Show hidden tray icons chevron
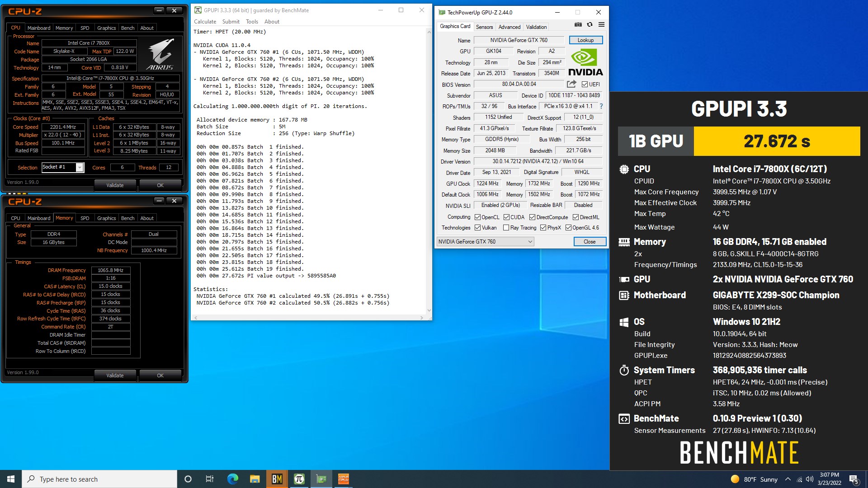 coord(788,479)
